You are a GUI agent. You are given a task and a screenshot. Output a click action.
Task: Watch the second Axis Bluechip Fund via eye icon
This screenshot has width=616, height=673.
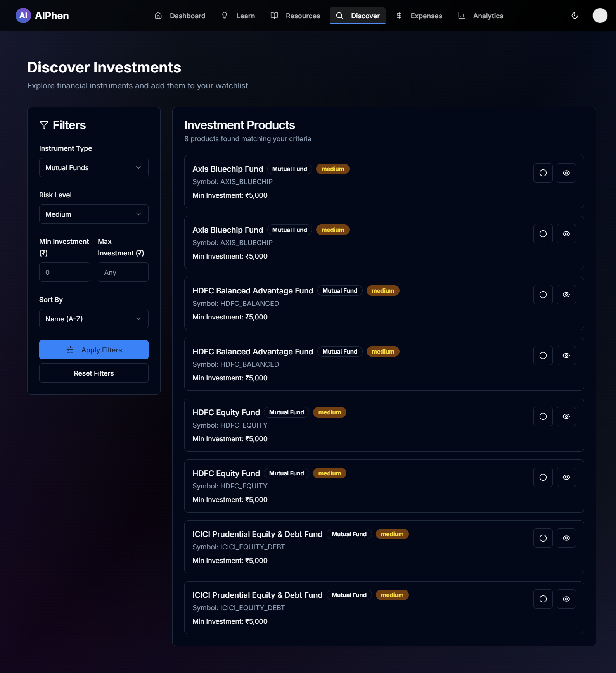coord(566,234)
